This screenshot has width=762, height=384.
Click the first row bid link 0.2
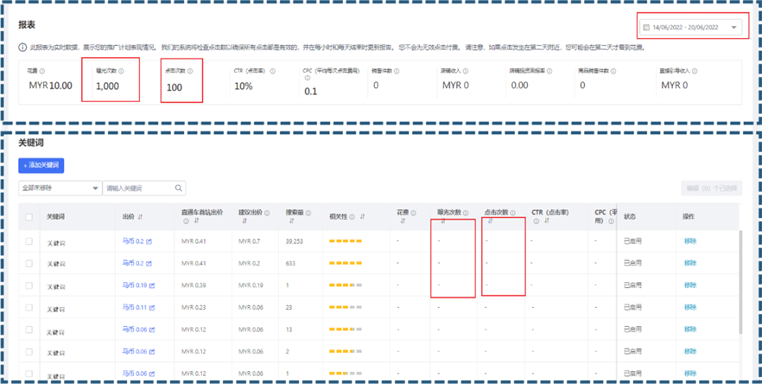(133, 241)
